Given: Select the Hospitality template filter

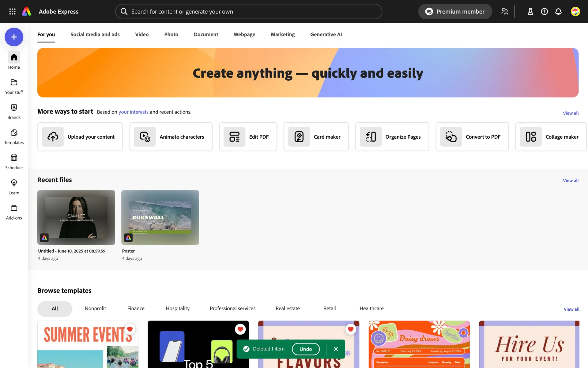Looking at the screenshot, I should coord(178,309).
